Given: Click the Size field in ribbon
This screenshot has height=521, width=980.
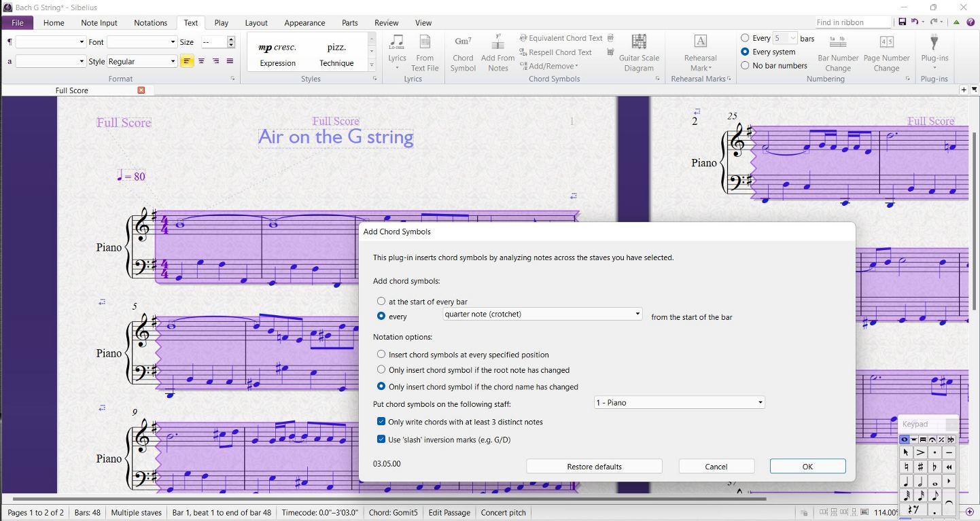Looking at the screenshot, I should tap(213, 42).
